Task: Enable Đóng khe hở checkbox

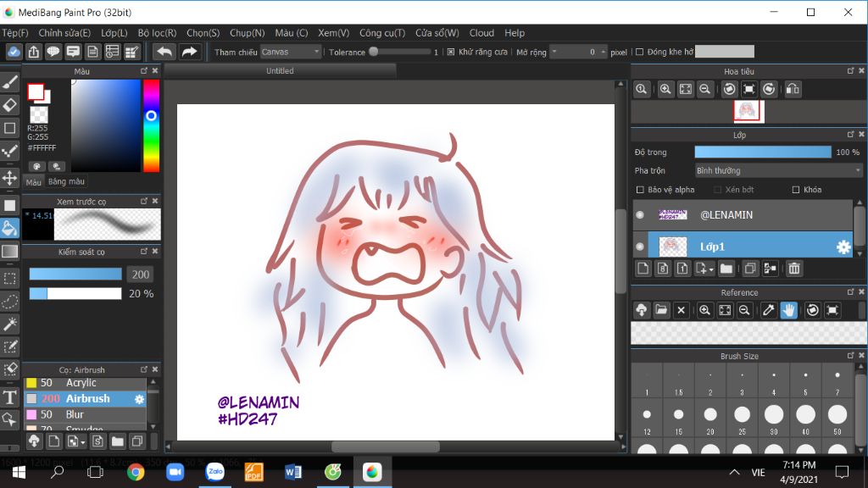Action: 639,52
